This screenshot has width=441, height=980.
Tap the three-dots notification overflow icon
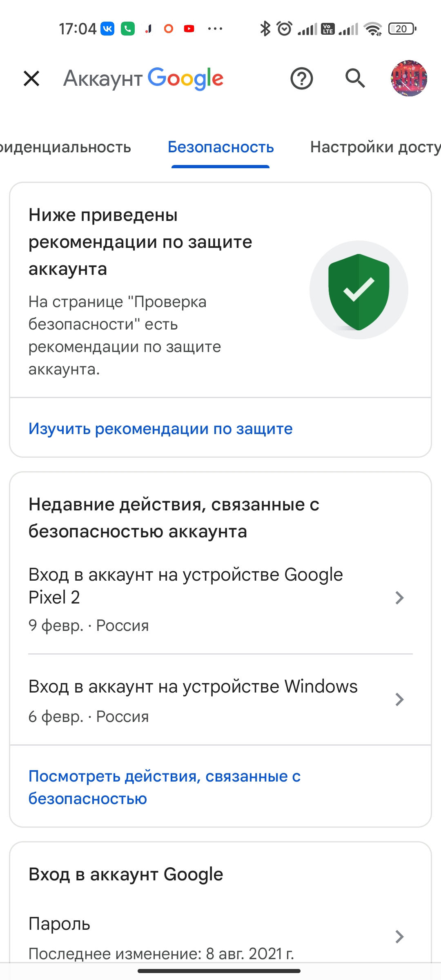[x=215, y=29]
